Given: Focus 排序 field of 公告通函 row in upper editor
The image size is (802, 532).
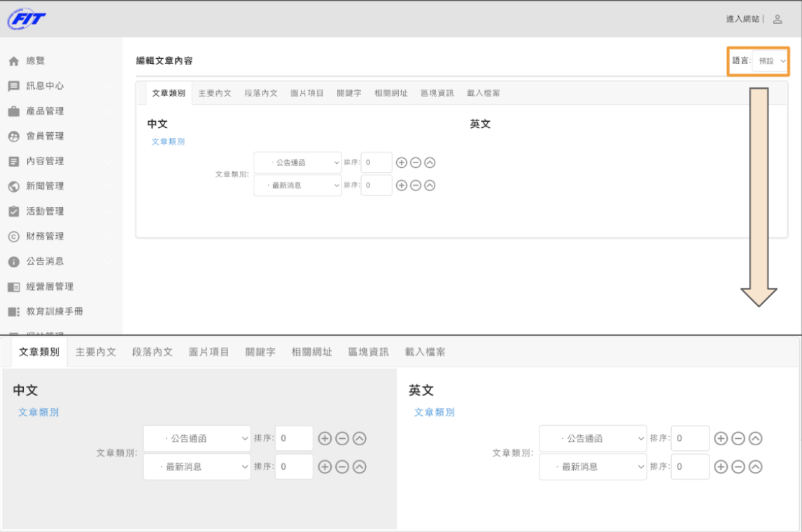Looking at the screenshot, I should click(x=377, y=162).
